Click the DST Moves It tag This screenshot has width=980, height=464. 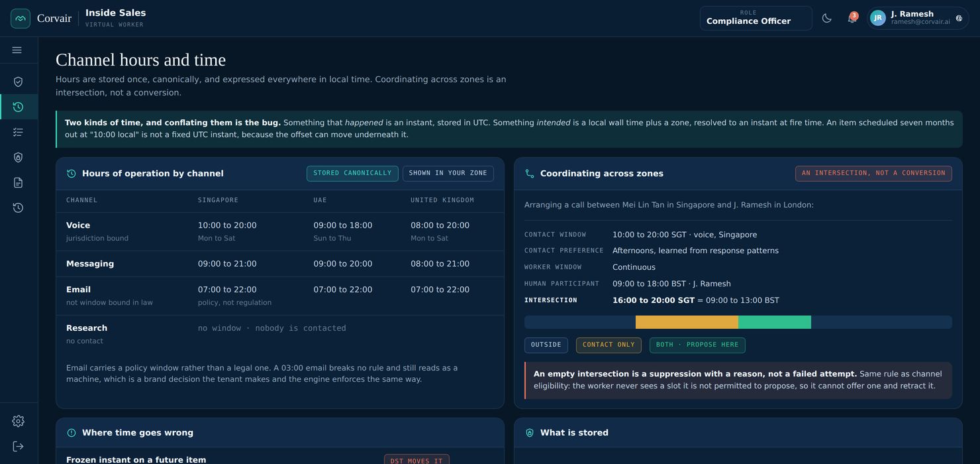[416, 461]
